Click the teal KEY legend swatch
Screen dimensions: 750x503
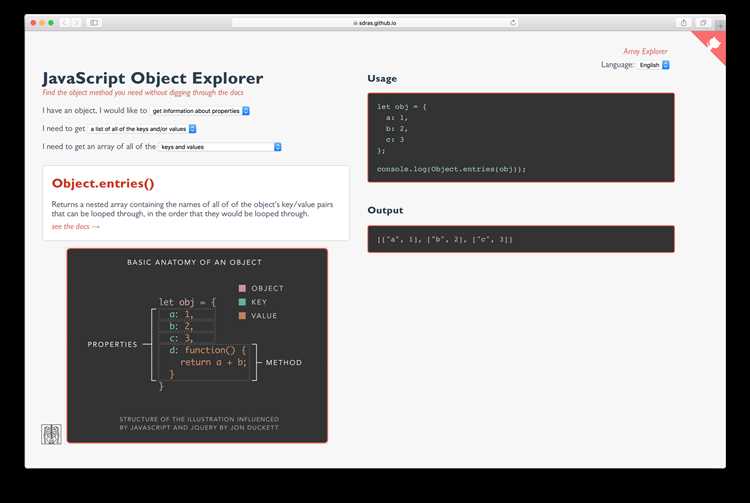[x=242, y=302]
